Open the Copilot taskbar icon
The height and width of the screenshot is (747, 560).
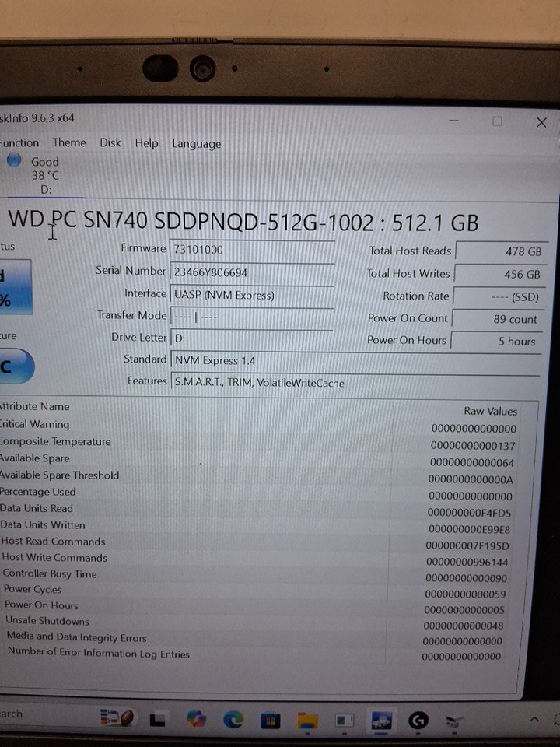197,720
